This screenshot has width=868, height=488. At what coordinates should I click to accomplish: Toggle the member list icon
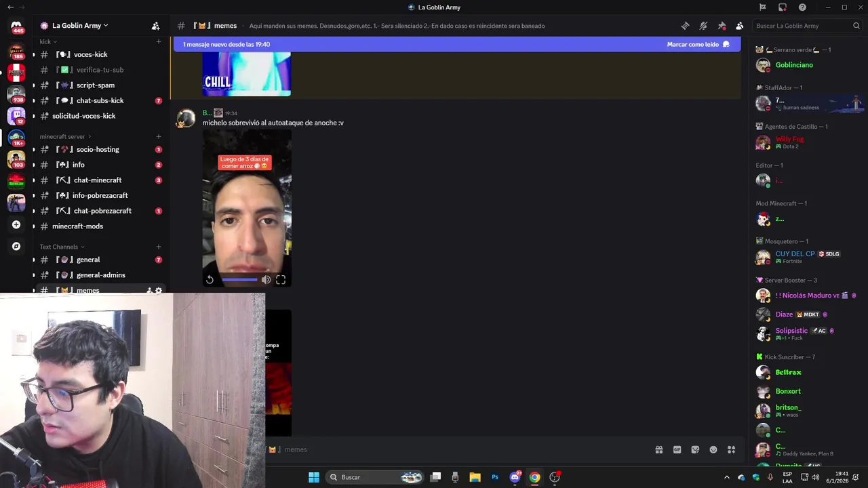tap(739, 26)
